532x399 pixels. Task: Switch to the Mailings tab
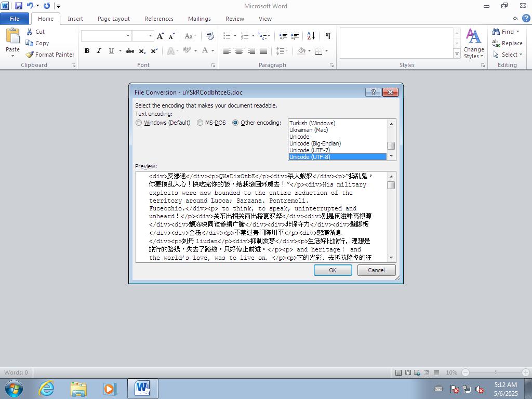[199, 19]
